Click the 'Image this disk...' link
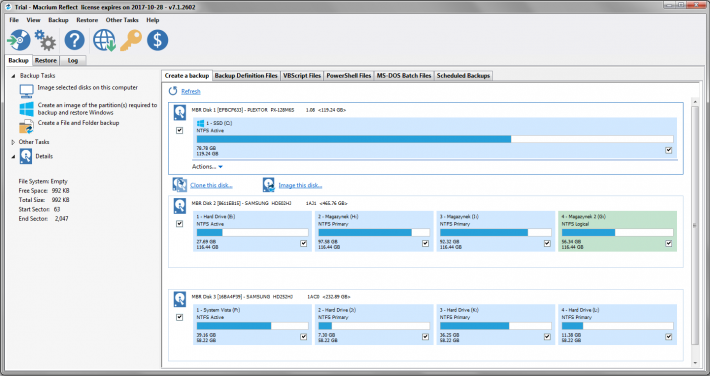710x376 pixels. click(x=300, y=185)
